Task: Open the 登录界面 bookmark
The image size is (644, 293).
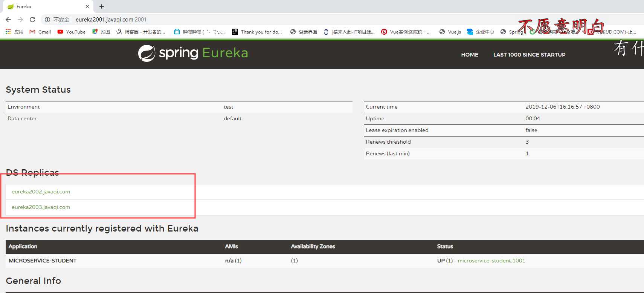Action: (304, 32)
